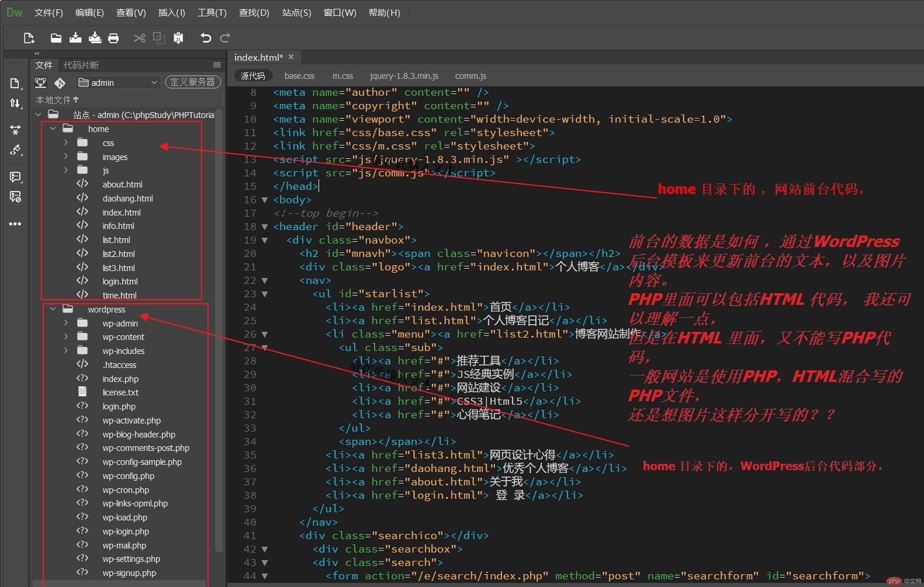The image size is (924, 587).
Task: Open related file comm.js
Action: 470,76
